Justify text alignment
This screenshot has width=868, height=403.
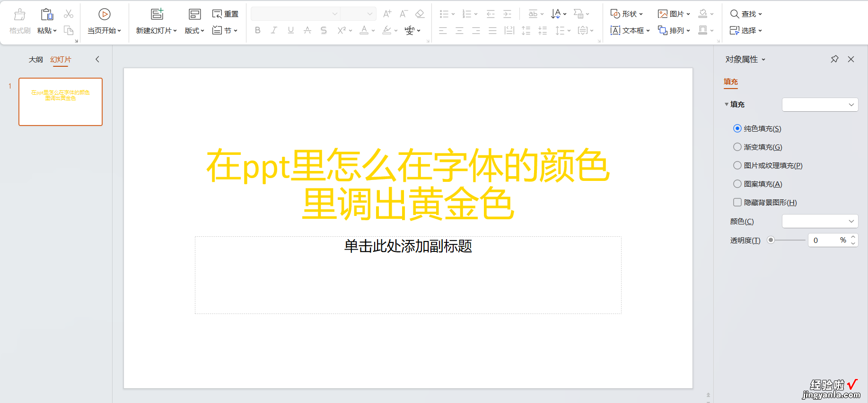[x=492, y=30]
